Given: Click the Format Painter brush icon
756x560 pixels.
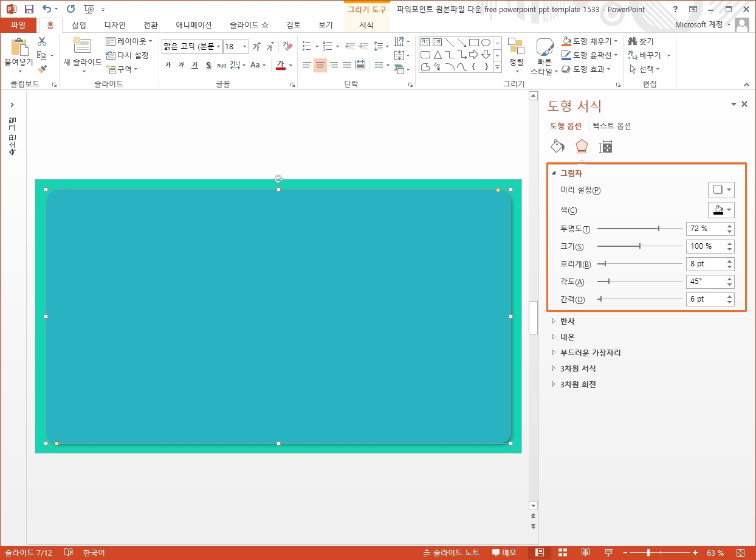Looking at the screenshot, I should tap(42, 69).
